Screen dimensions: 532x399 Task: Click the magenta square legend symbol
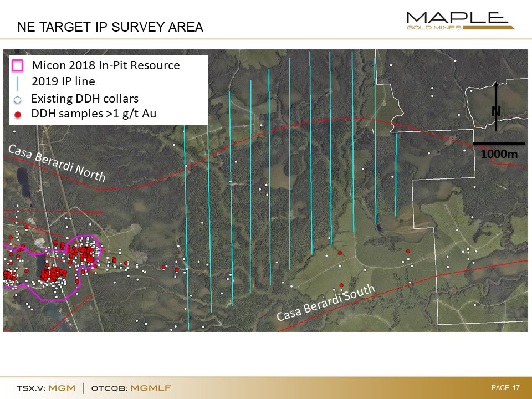pyautogui.click(x=18, y=66)
